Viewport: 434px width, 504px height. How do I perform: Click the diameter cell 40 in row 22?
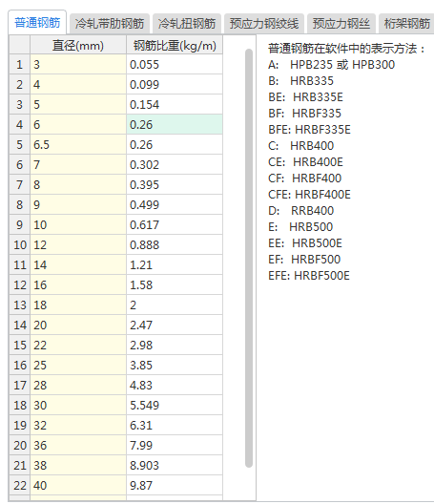tap(78, 485)
